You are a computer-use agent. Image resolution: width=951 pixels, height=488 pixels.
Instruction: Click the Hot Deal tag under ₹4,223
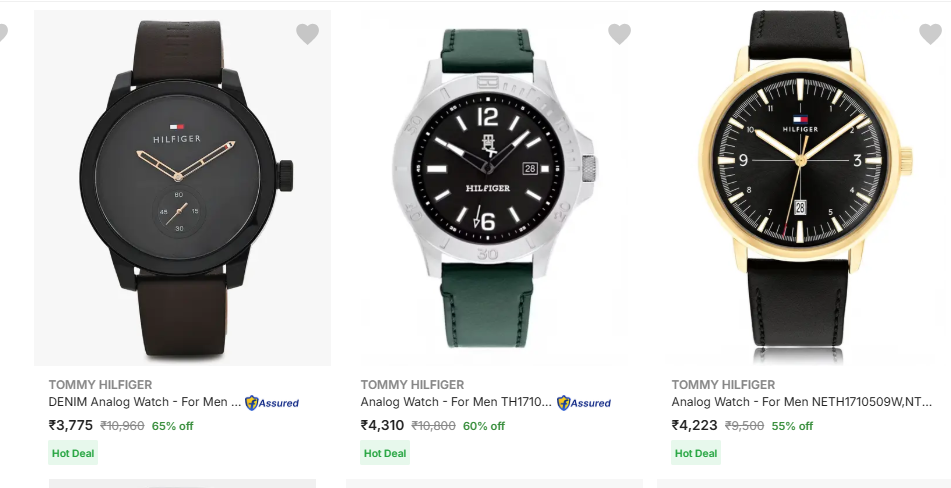pyautogui.click(x=696, y=453)
